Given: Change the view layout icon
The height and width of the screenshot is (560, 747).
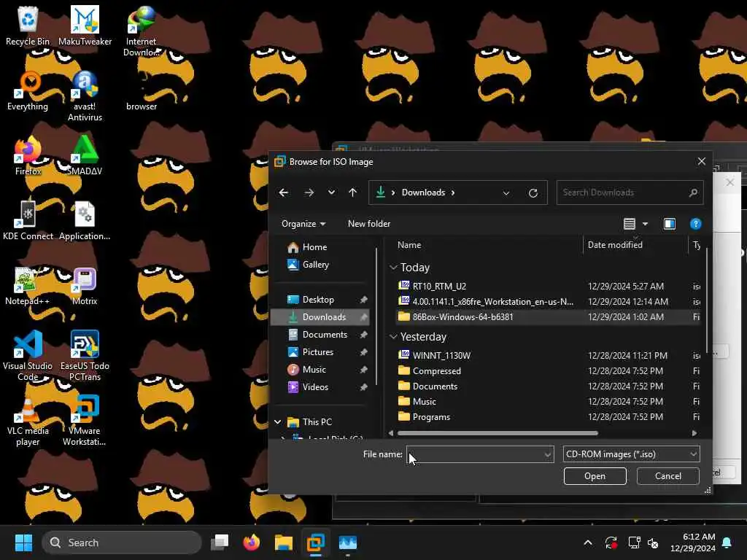Looking at the screenshot, I should tap(630, 224).
